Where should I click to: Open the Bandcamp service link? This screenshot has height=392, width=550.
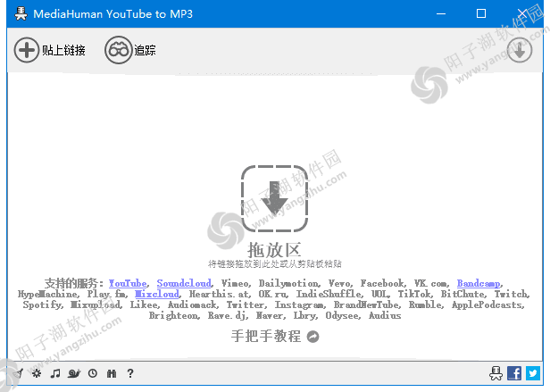click(479, 283)
